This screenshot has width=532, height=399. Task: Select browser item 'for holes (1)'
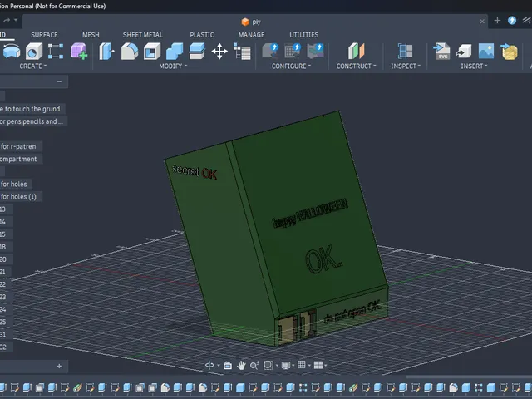20,197
